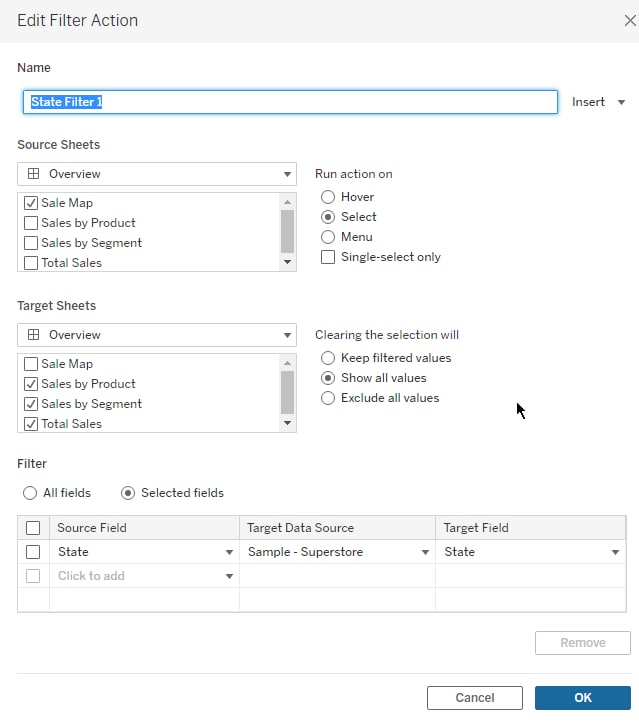Uncheck Total Sales in Target Sheets
Image resolution: width=639 pixels, height=724 pixels.
click(x=31, y=424)
